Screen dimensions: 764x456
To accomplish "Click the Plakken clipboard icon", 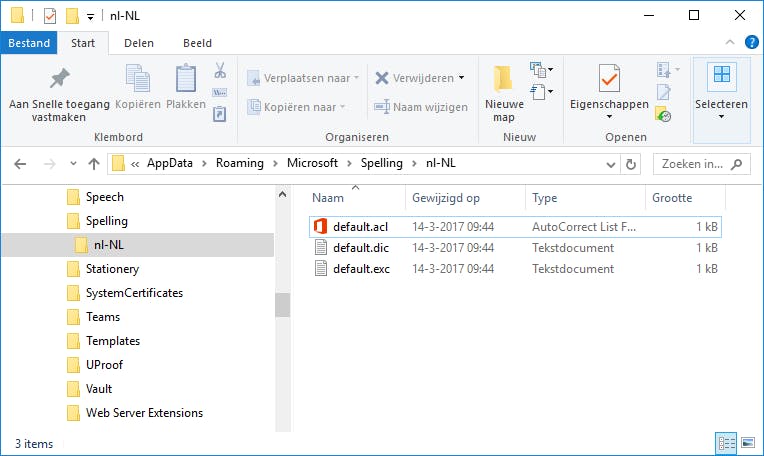I will pyautogui.click(x=186, y=79).
